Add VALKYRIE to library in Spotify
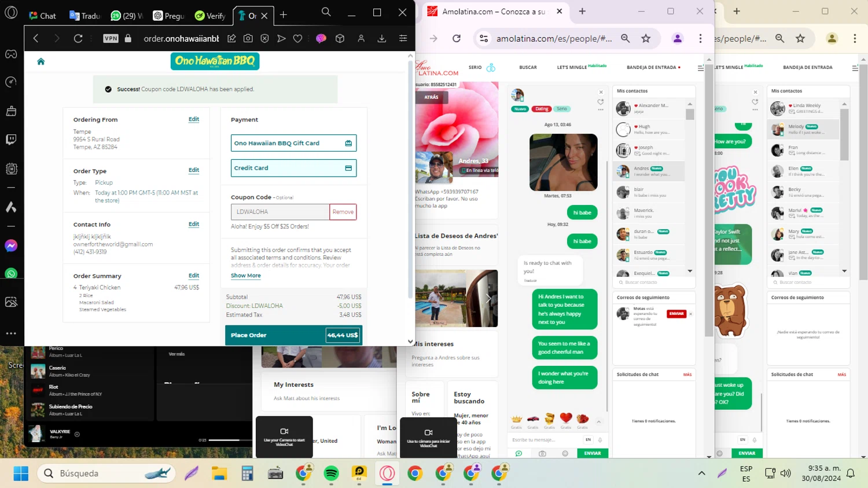The image size is (868, 488). click(x=77, y=434)
